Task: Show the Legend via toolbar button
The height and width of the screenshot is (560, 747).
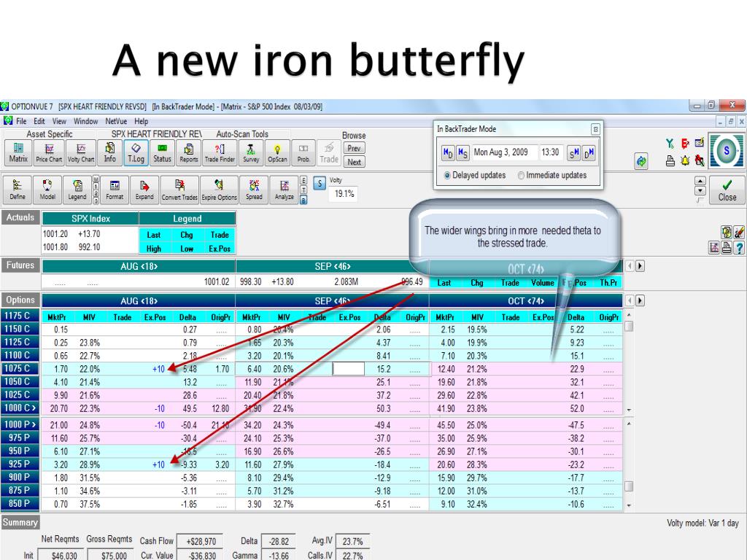Action: click(x=77, y=190)
